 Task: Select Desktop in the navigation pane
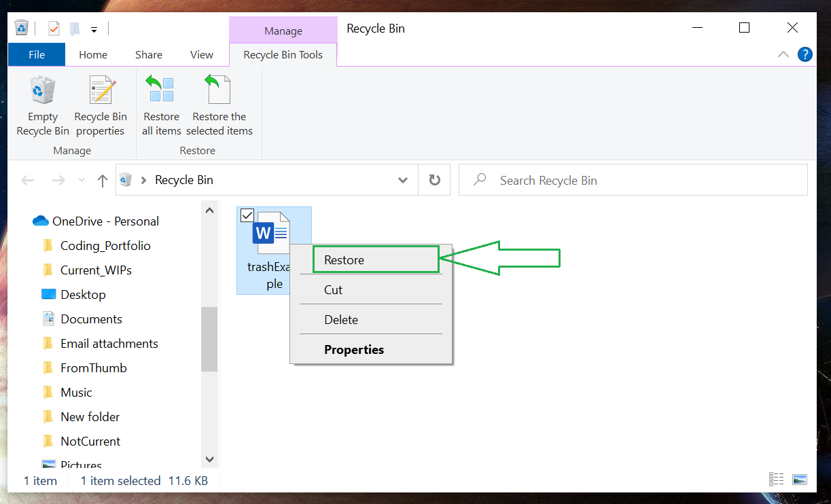83,294
